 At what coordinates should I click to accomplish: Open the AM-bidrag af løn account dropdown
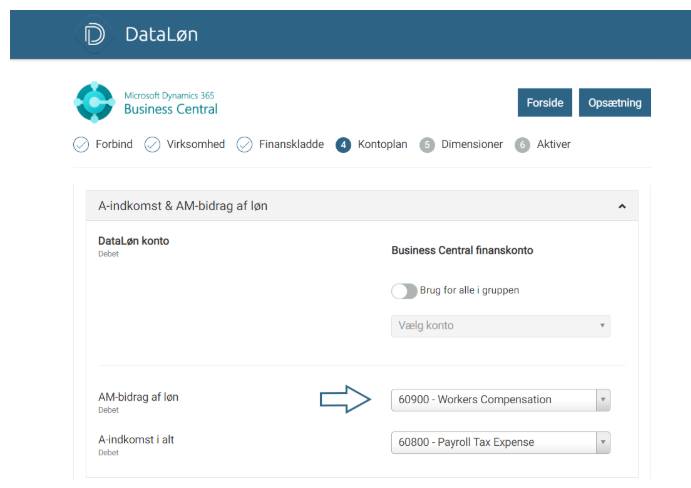click(500, 400)
